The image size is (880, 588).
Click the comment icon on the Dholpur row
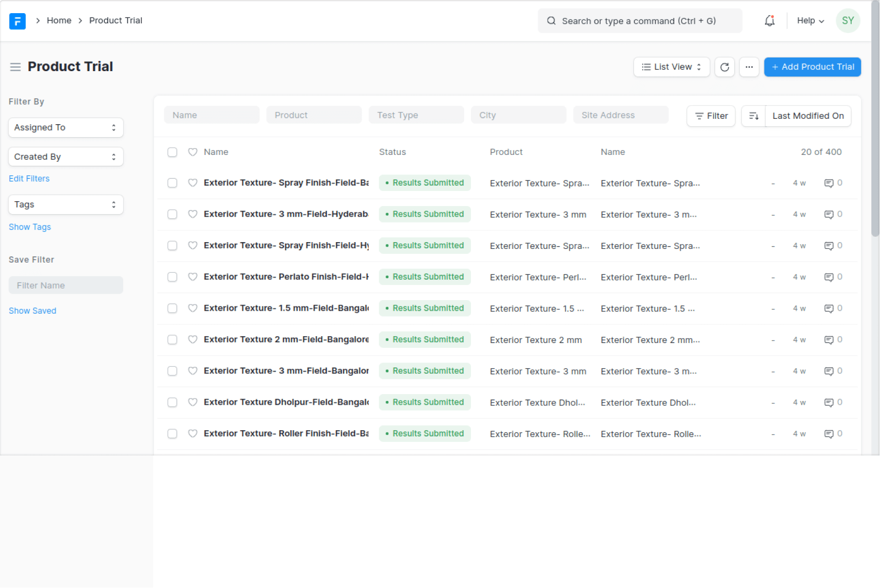click(x=828, y=402)
